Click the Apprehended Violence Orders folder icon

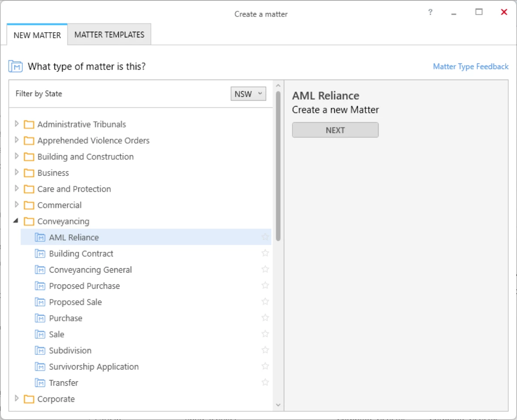29,141
